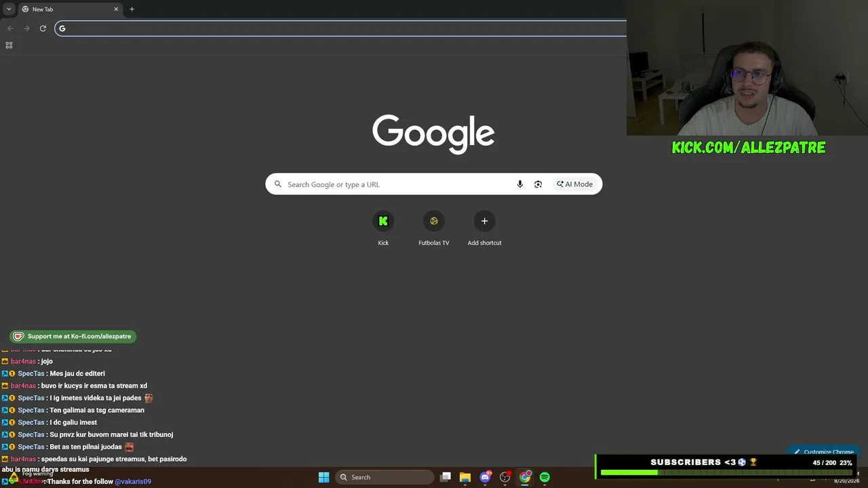Click the @vakaris09 mention in chat
This screenshot has height=488, width=868.
(x=133, y=482)
